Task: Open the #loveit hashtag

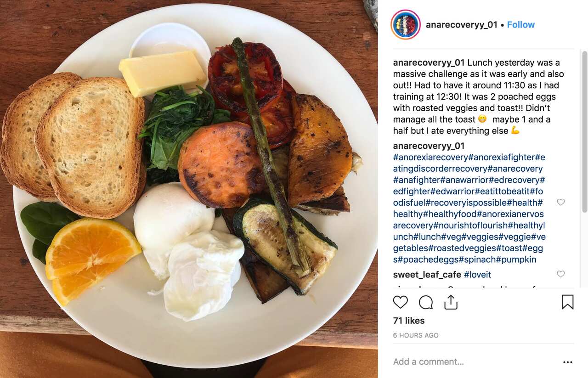Action: click(477, 275)
